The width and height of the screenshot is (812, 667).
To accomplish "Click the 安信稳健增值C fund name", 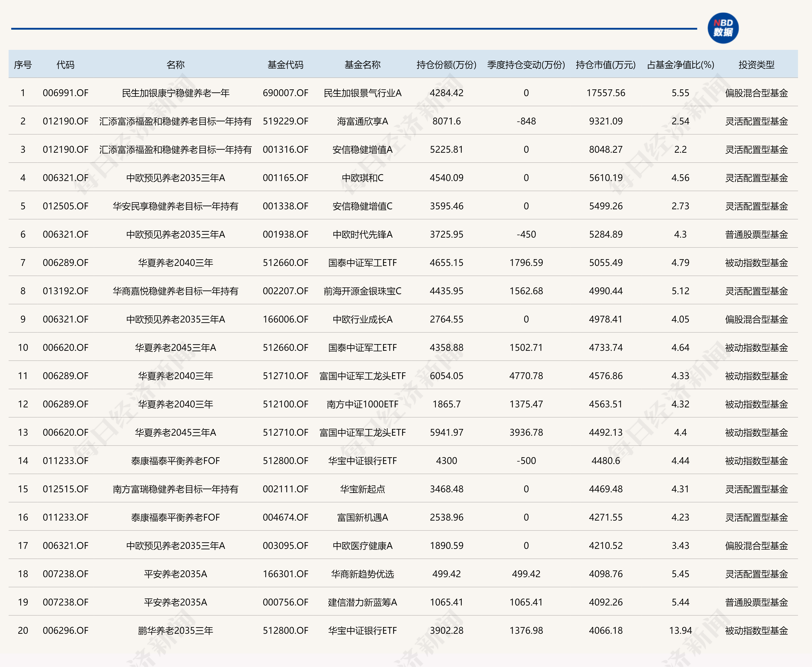I will coord(362,206).
